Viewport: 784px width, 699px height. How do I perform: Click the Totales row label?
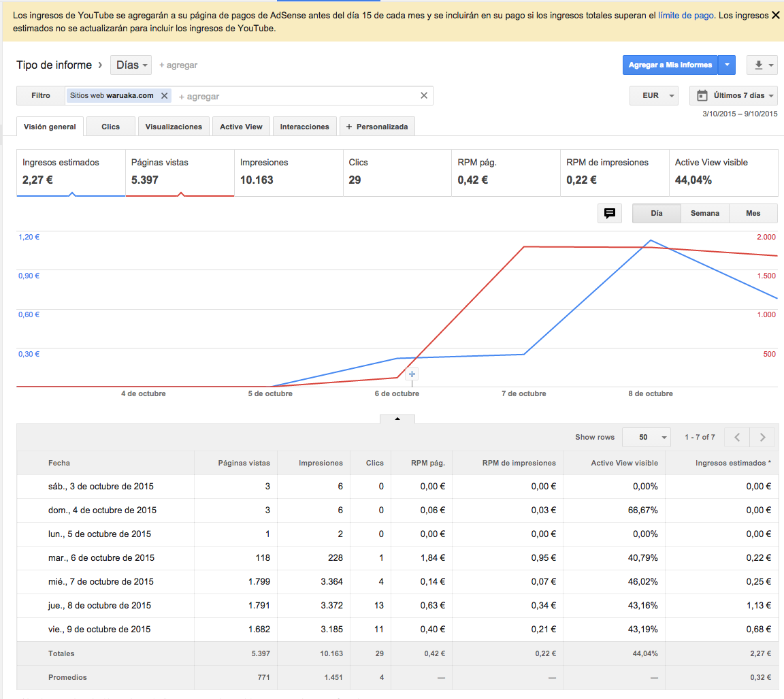[61, 653]
